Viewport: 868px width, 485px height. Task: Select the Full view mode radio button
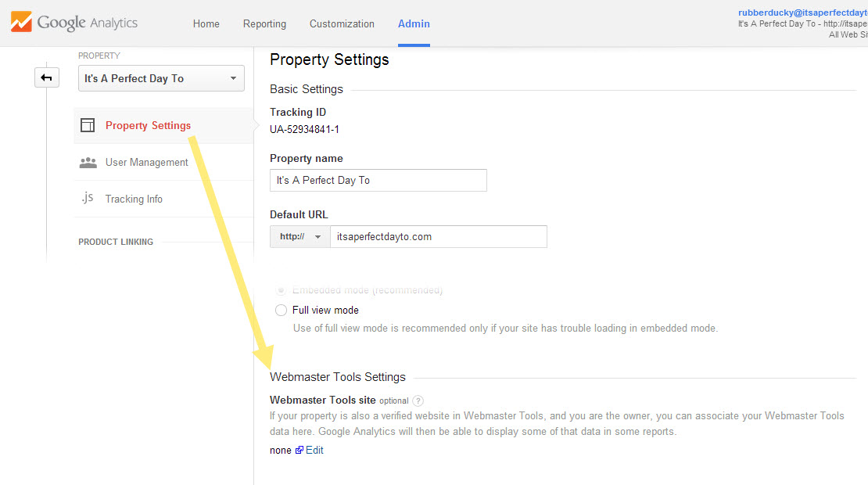point(282,310)
